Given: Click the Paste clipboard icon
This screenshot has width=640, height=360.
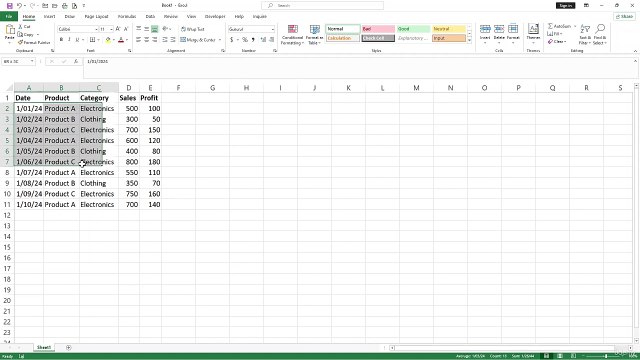Looking at the screenshot, I should click(x=9, y=29).
